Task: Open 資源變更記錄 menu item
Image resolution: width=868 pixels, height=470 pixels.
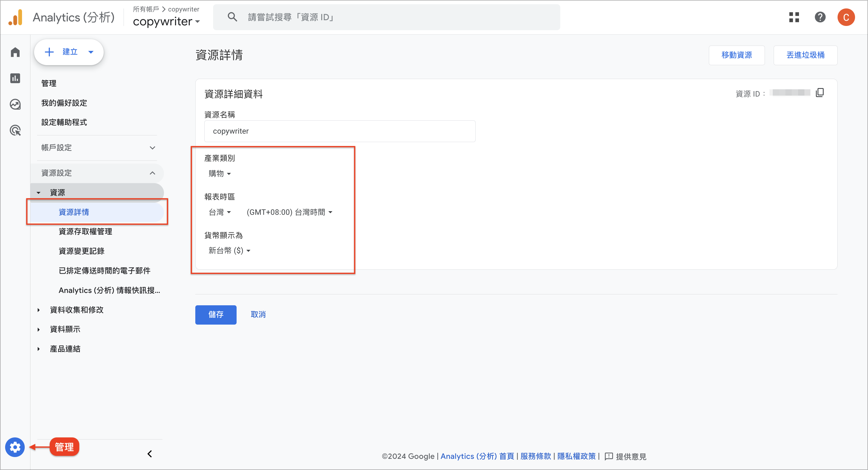Action: (82, 251)
